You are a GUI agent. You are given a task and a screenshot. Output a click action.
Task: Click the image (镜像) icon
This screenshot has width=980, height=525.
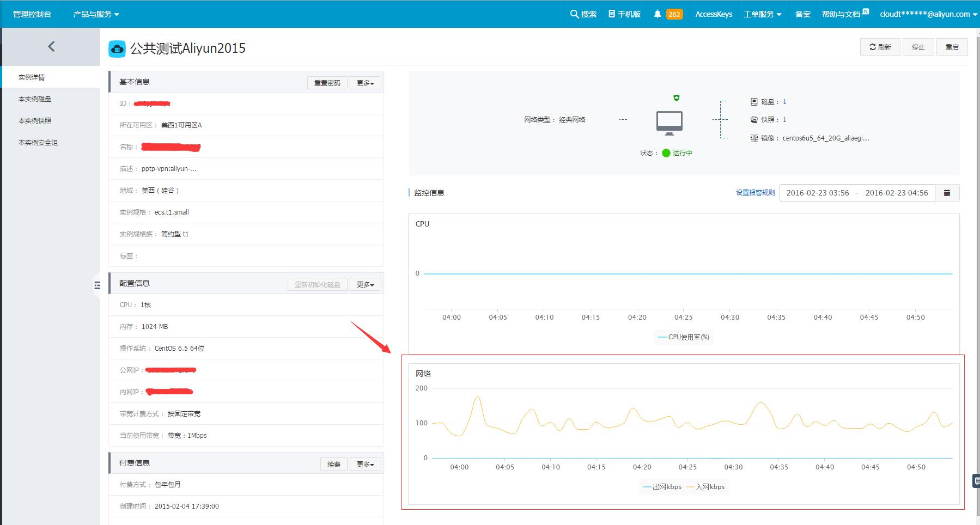754,138
